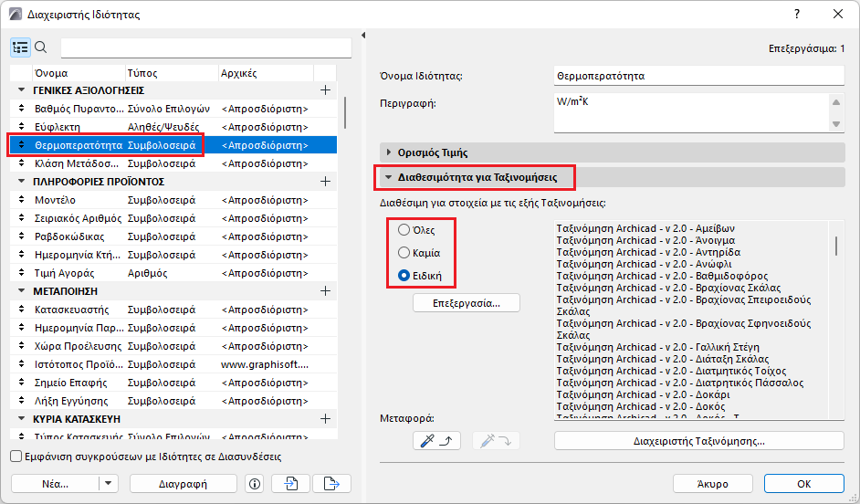This screenshot has height=504, width=860.
Task: Click 'Ταξινόμηση Archicad - v 2.0 - Ανώφλι' entry
Action: point(644,264)
